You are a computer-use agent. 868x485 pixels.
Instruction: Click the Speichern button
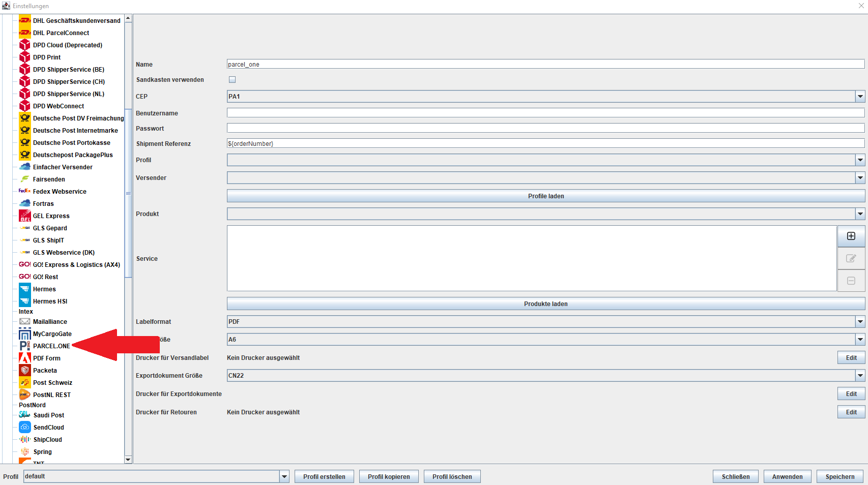point(840,476)
